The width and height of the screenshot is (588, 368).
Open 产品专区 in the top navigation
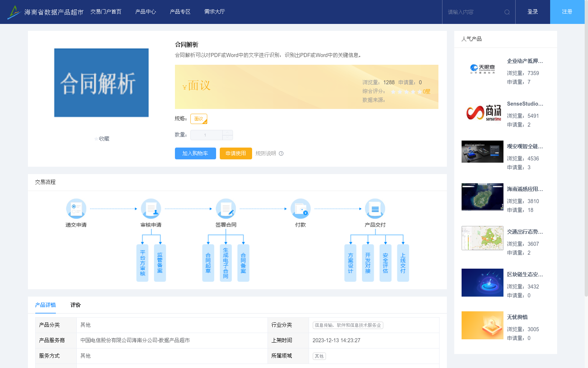point(180,12)
